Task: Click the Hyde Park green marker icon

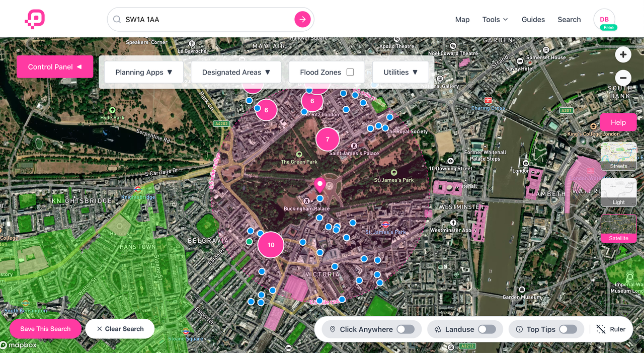Action: pyautogui.click(x=112, y=110)
